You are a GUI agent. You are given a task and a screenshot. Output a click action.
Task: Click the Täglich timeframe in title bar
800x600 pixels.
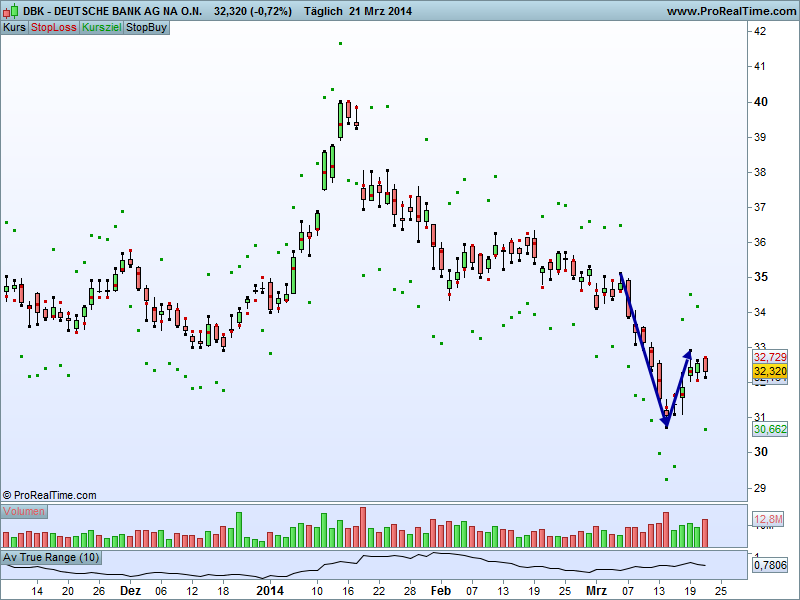[x=323, y=11]
